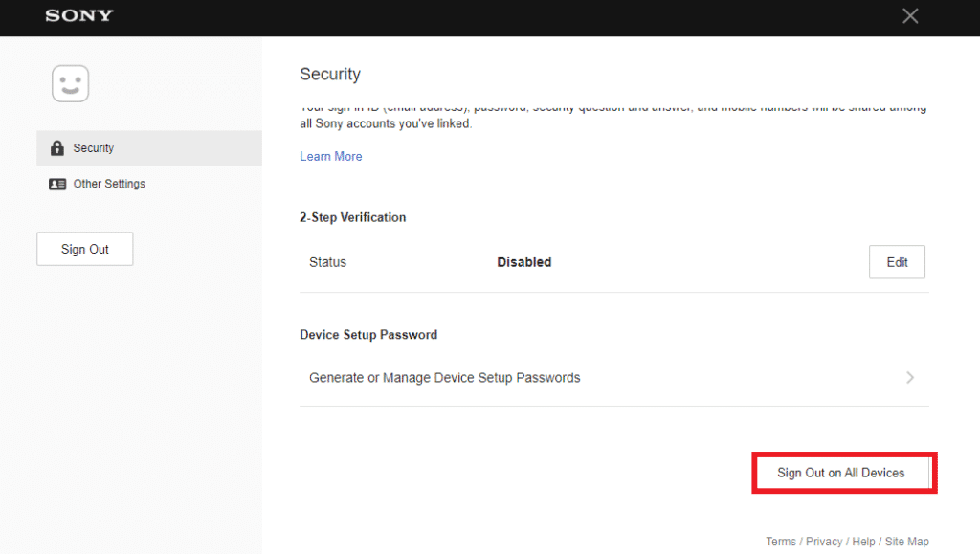Close the account settings window
The image size is (980, 554).
910,15
